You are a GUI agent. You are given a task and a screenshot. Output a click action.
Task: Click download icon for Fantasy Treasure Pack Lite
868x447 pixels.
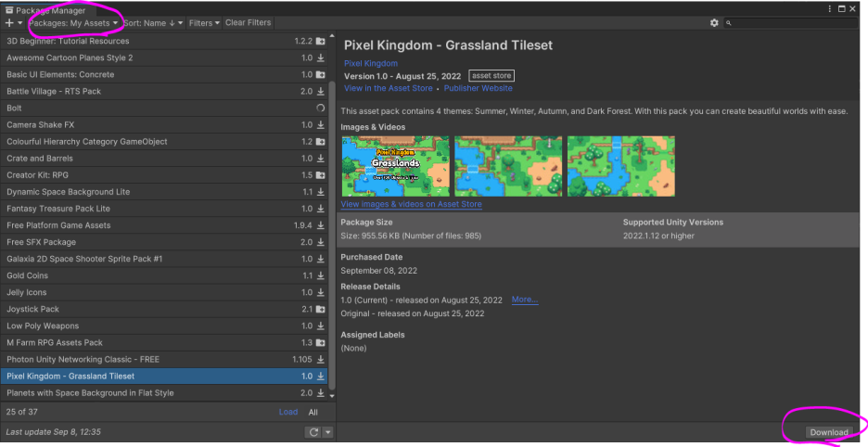click(321, 209)
